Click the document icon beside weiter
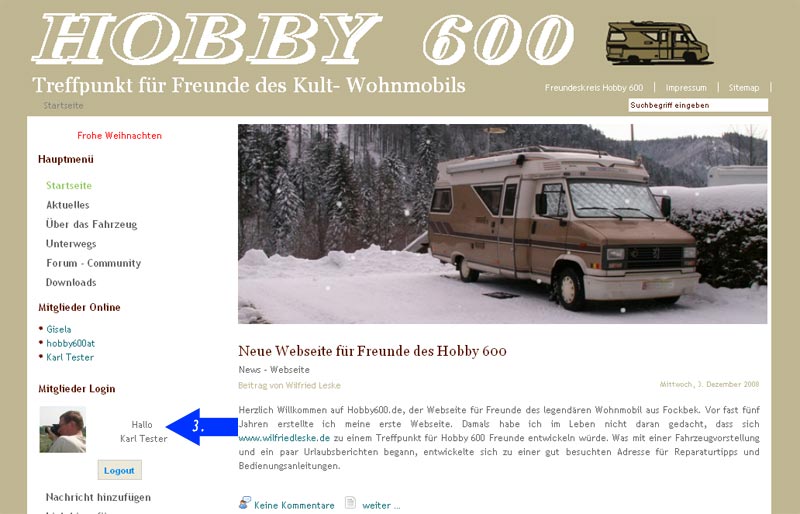The image size is (800, 514). 350,503
